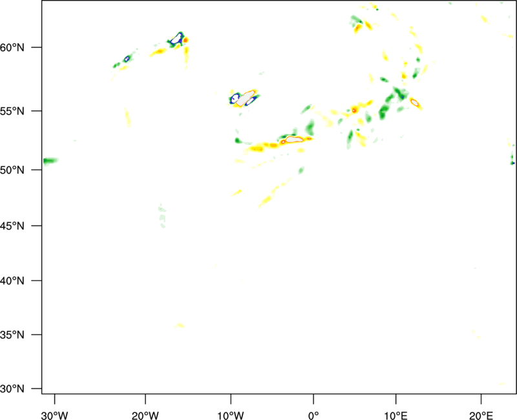Select the 50°N latitude axis label

pos(12,170)
